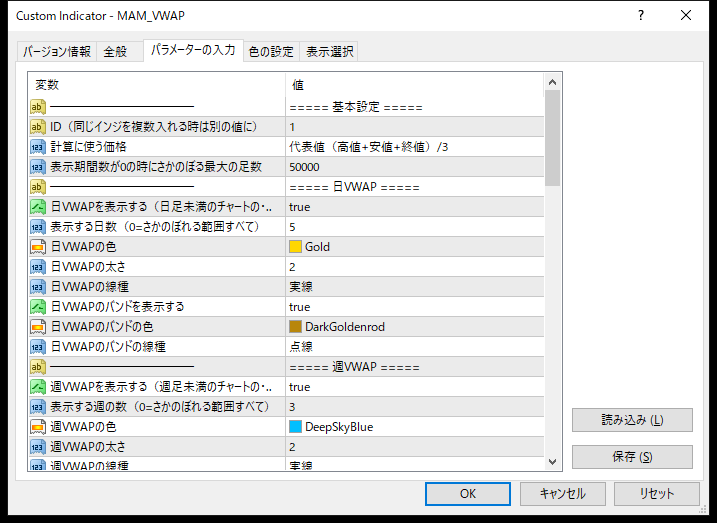Edit 表示する週の数 value 3
Viewport: 717px width, 523px height.
(x=415, y=407)
